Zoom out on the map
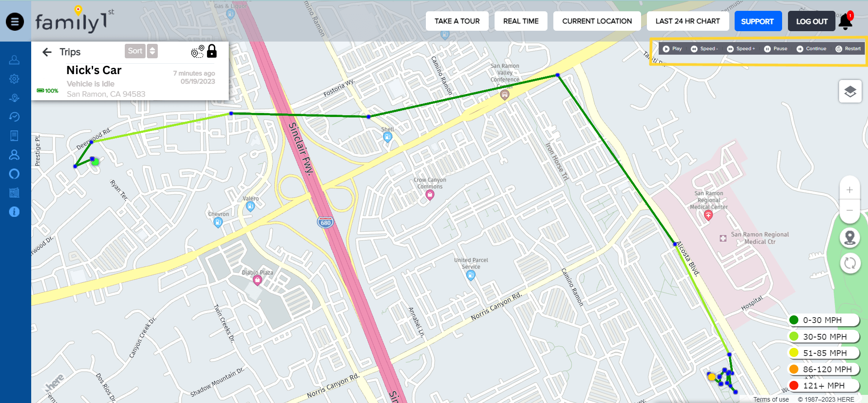868x403 pixels. point(850,210)
